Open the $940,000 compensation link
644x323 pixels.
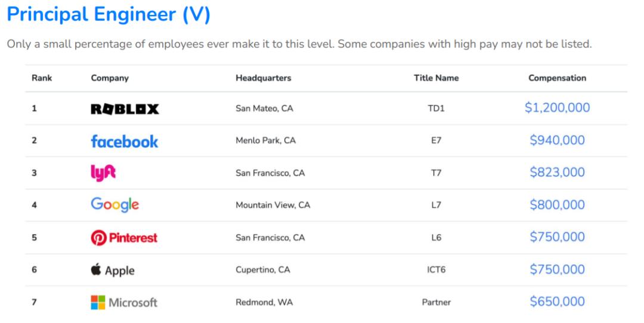pyautogui.click(x=557, y=140)
